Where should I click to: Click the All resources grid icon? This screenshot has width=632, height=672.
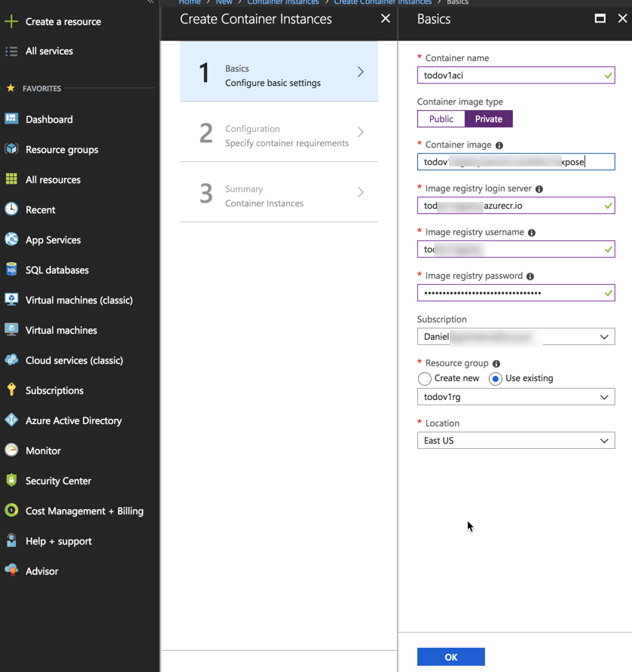coord(11,179)
